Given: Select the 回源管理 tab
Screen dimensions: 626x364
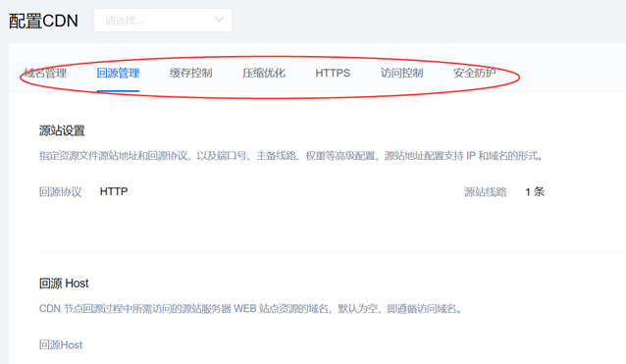Looking at the screenshot, I should [118, 73].
